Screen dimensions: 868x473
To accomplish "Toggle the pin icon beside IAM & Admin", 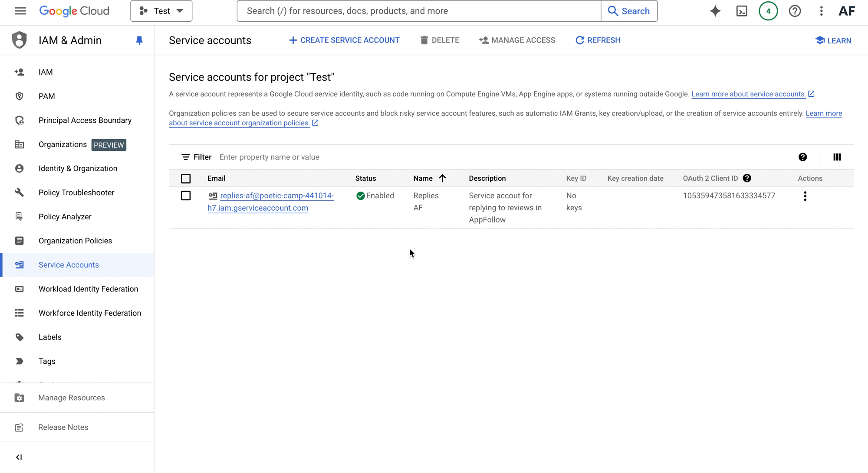I will pos(139,40).
